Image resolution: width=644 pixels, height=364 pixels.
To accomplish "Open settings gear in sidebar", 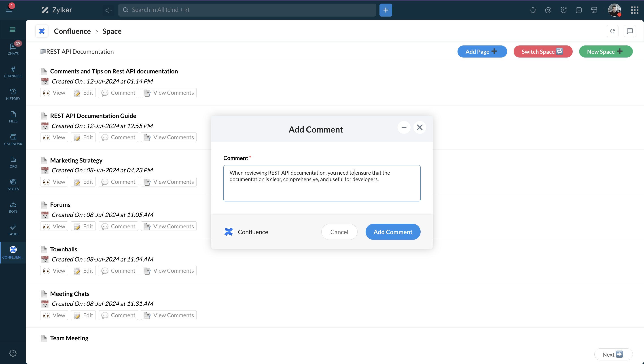I will pyautogui.click(x=13, y=353).
